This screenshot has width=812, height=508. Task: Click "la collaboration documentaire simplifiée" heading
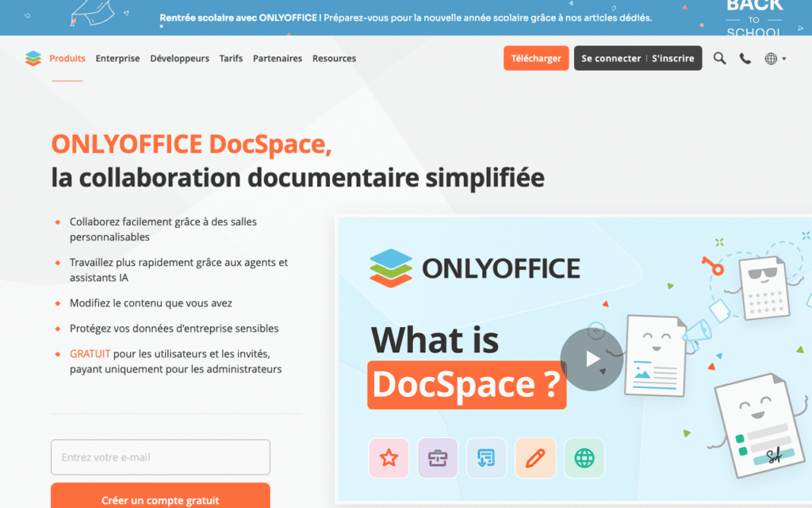[298, 178]
